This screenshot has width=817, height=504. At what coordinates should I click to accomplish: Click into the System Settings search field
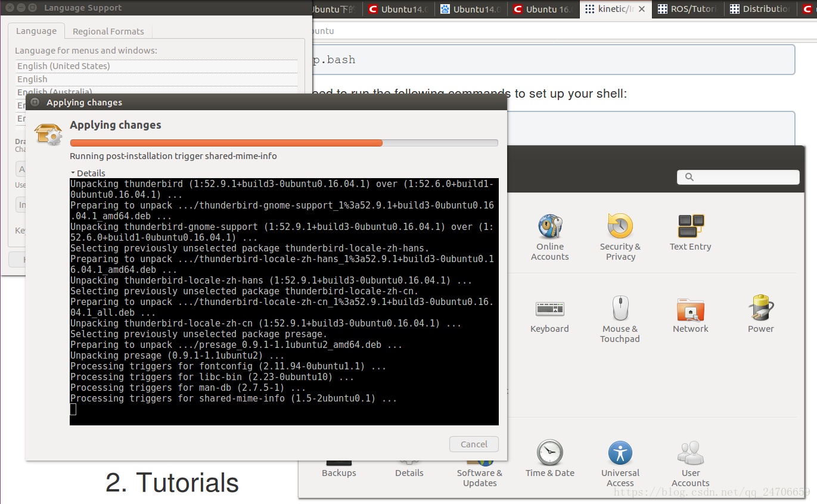click(738, 177)
